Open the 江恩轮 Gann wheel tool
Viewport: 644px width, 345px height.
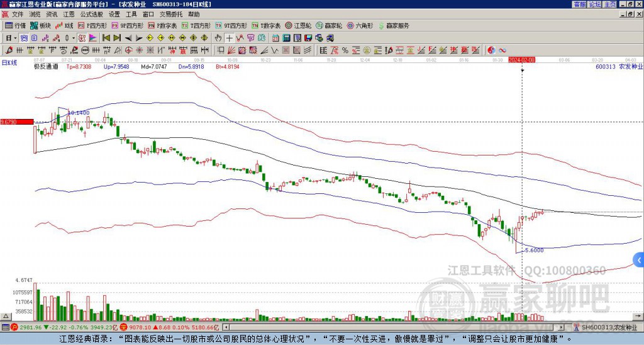coord(299,25)
